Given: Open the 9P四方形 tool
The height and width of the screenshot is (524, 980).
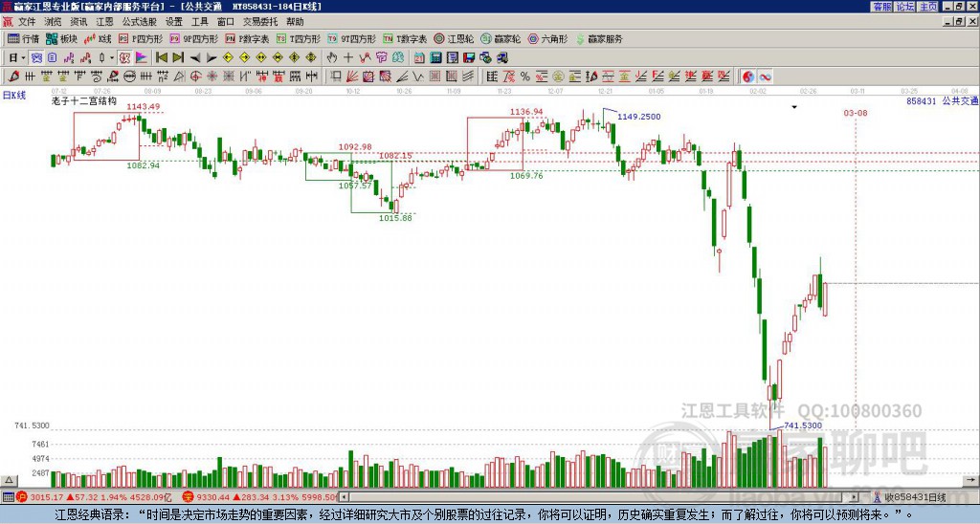Looking at the screenshot, I should pyautogui.click(x=194, y=38).
